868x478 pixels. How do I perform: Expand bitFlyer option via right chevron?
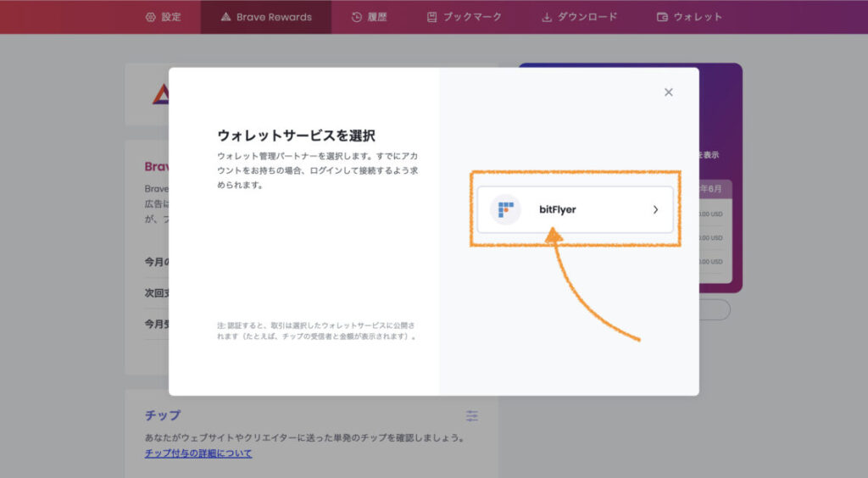(655, 209)
